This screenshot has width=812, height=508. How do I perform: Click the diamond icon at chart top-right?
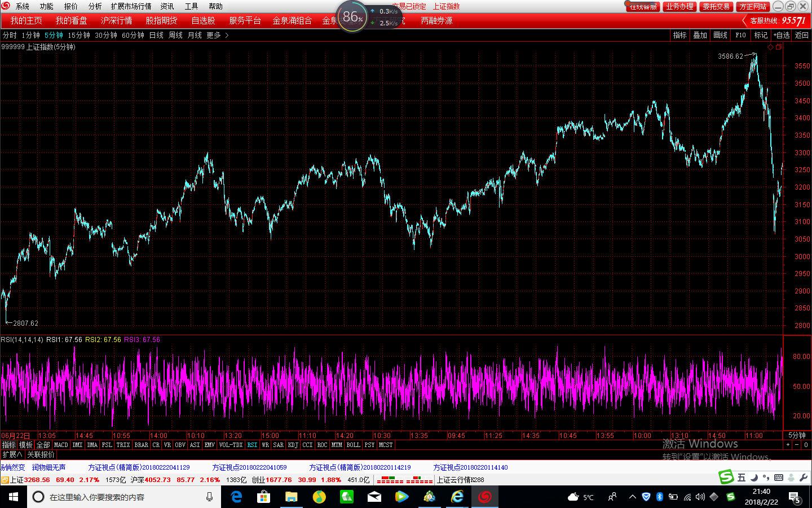771,47
